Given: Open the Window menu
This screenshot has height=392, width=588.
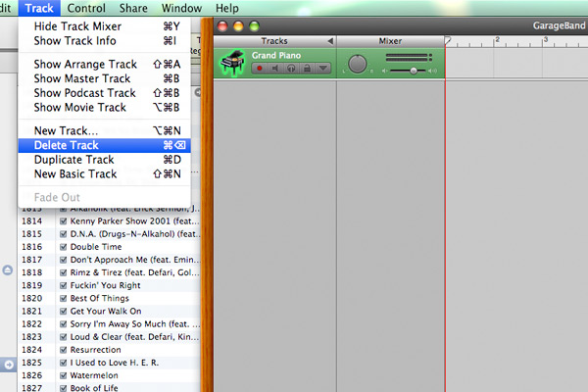Looking at the screenshot, I should tap(181, 8).
